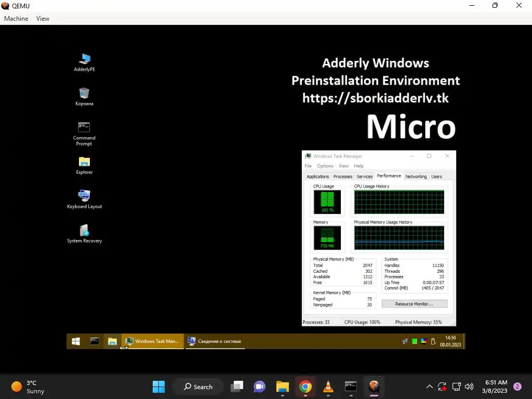
Task: Click the Physical Memory Usage History graph
Action: (399, 238)
